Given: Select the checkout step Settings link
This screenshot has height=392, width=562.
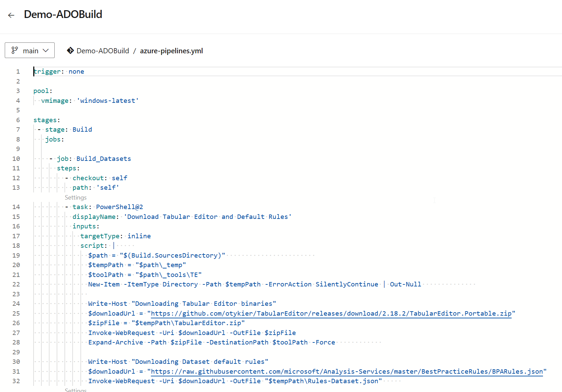Looking at the screenshot, I should point(75,197).
